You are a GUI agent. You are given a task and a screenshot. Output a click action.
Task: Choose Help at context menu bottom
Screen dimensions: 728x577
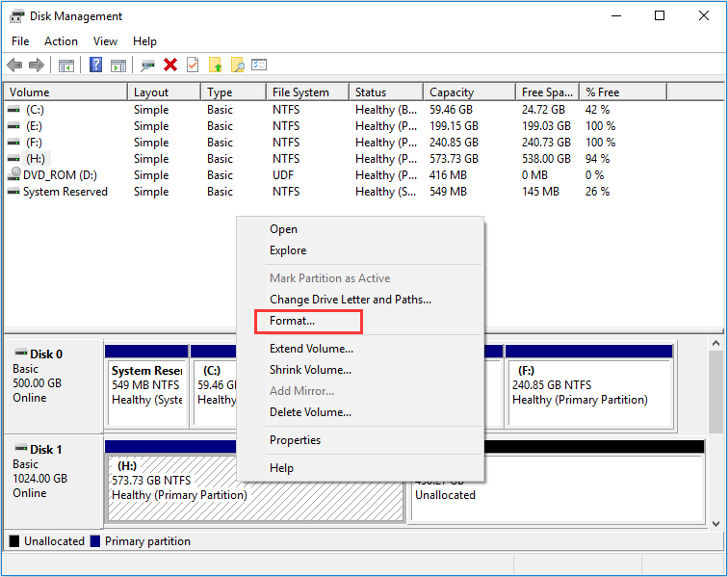(x=360, y=468)
